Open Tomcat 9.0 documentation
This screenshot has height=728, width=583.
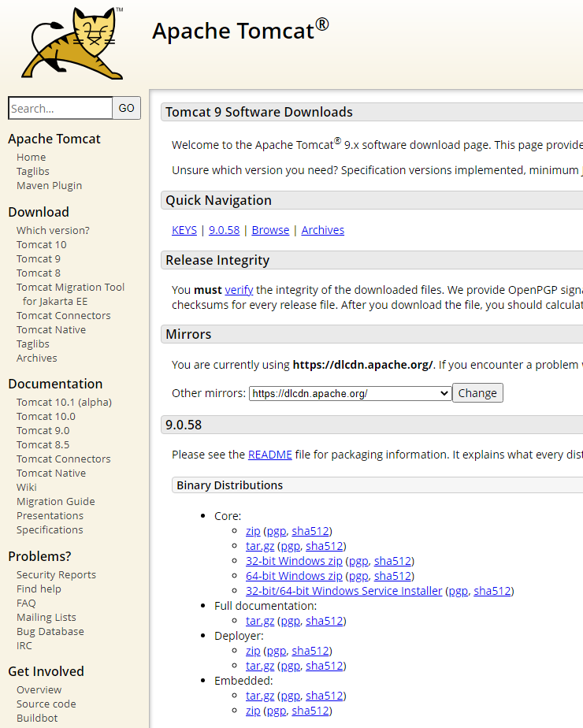[43, 430]
